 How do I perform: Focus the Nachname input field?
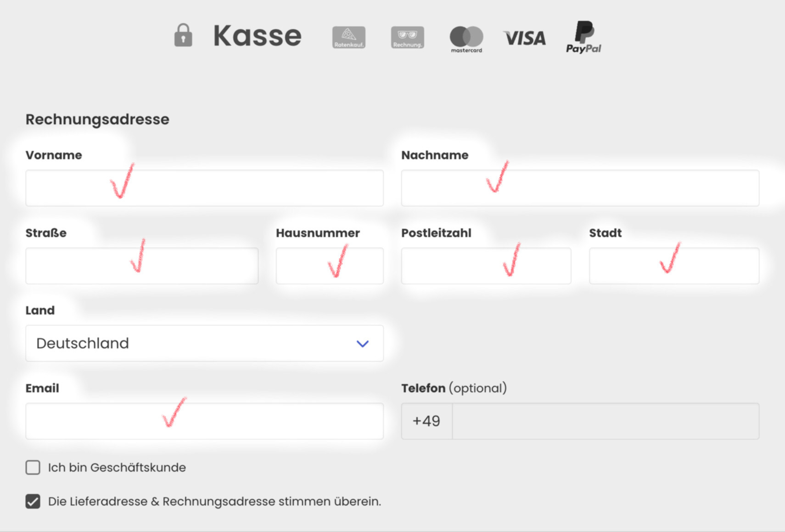[580, 188]
